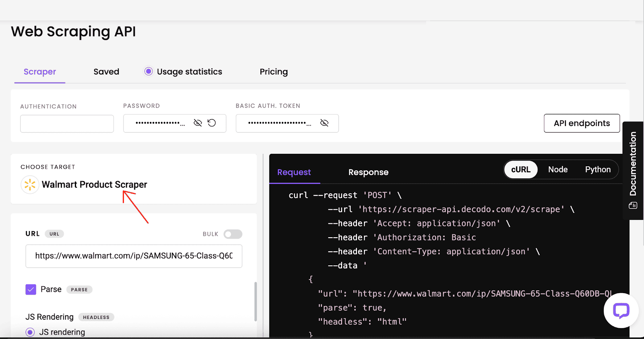Reveal the hidden password with the eye icon
Screen dimensions: 644x339
(x=198, y=123)
